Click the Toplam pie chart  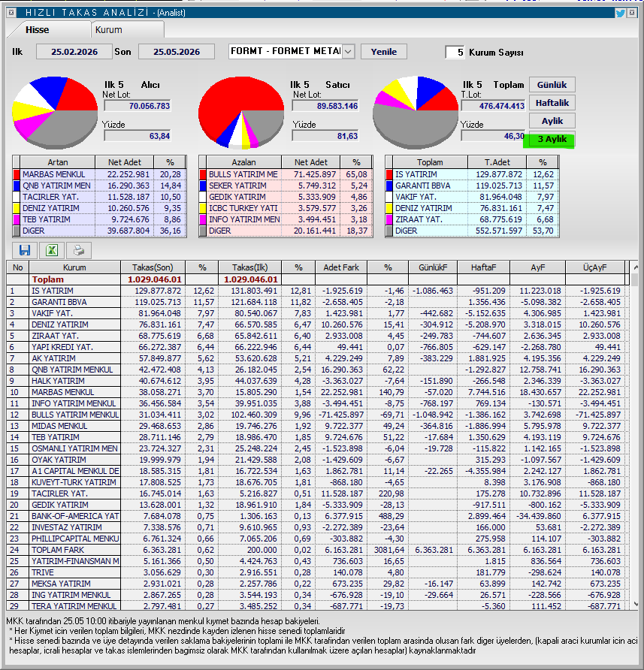point(416,113)
